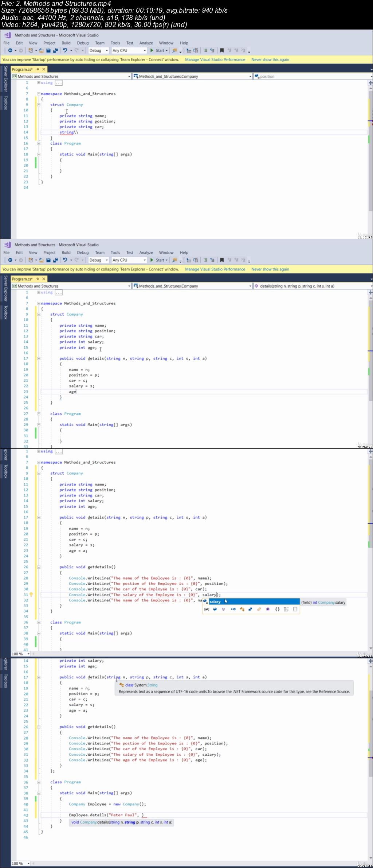The image size is (373, 868).
Task: Open Methods_and_Structures.Company type dropdown in second frame
Action: (192, 286)
